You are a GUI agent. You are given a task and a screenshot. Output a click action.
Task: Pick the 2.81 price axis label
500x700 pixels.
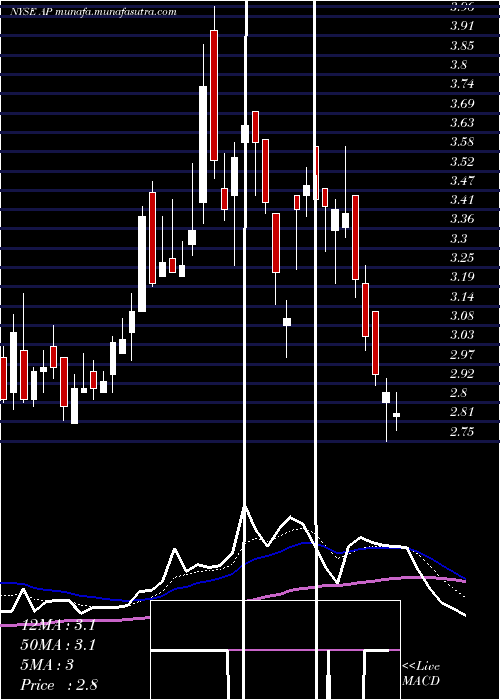click(x=461, y=412)
